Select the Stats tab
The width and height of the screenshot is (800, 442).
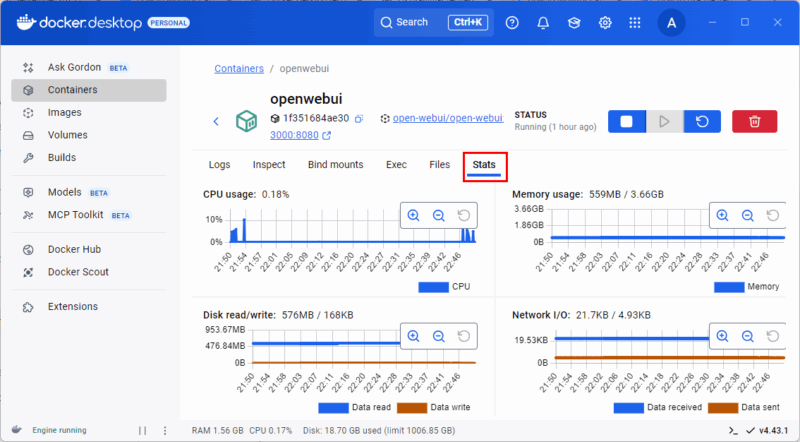(484, 165)
